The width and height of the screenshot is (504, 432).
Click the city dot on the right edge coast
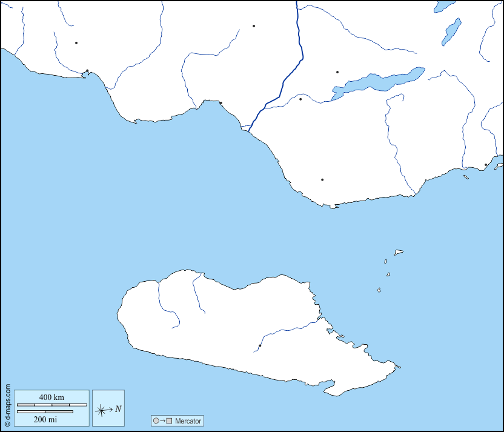[x=486, y=165]
